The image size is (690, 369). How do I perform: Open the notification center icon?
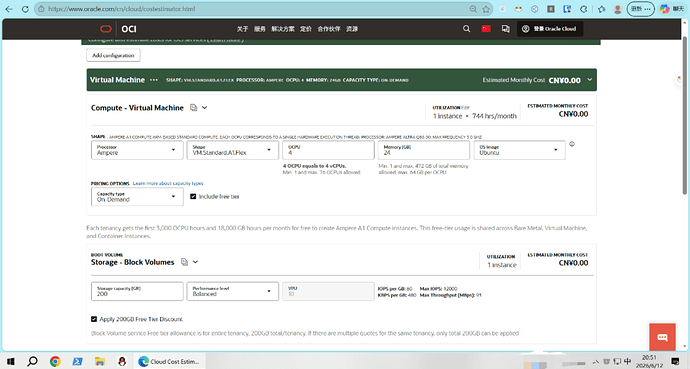(x=675, y=362)
